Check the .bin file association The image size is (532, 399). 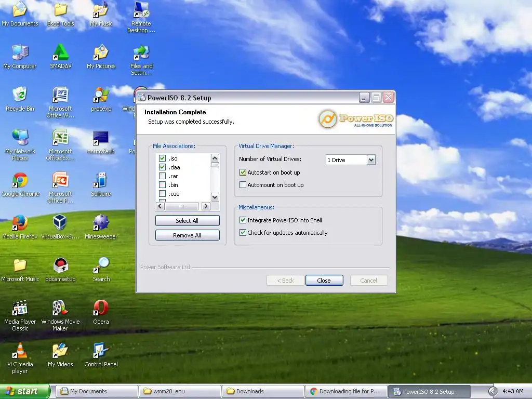pyautogui.click(x=162, y=185)
